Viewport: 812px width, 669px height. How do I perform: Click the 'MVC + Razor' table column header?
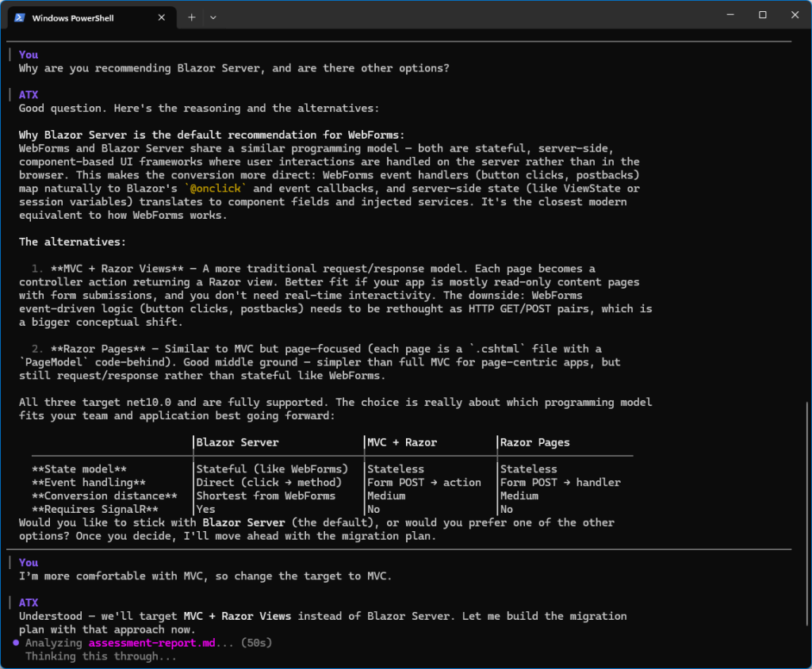pyautogui.click(x=402, y=443)
